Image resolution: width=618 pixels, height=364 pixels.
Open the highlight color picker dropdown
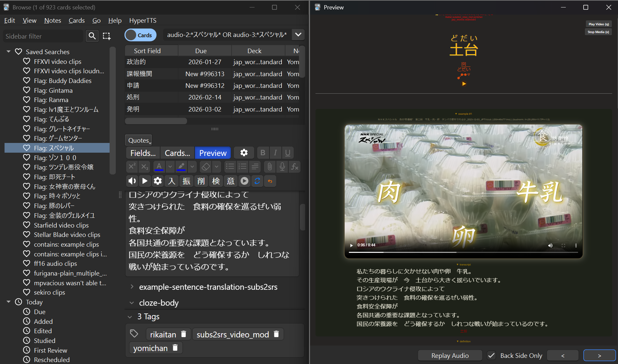(192, 167)
